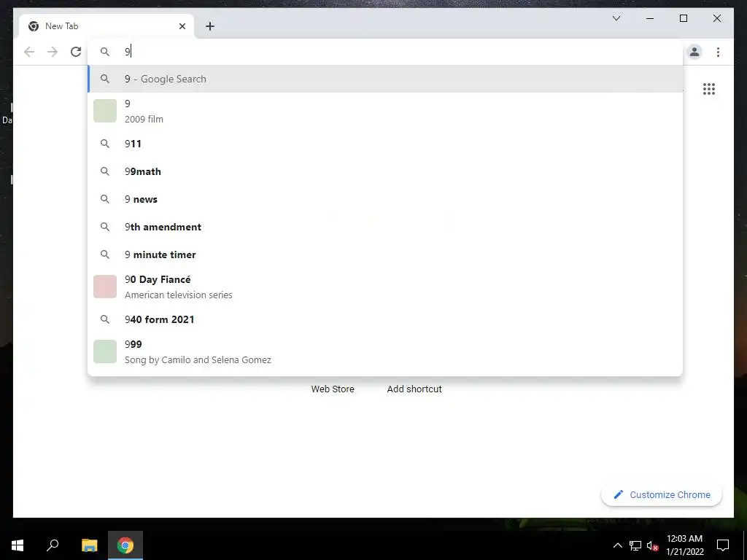Open the taskbar clock and date
The width and height of the screenshot is (747, 560).
tap(684, 545)
